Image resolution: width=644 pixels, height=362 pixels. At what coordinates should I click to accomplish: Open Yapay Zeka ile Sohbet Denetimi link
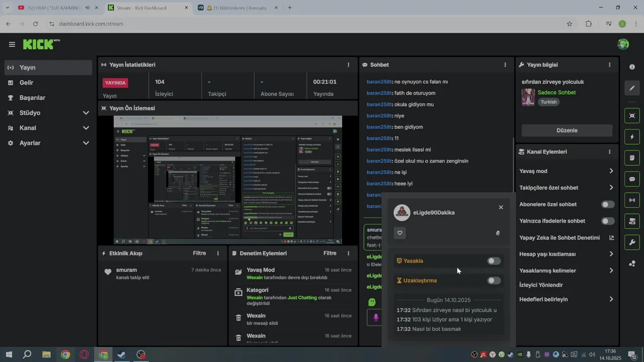(567, 238)
